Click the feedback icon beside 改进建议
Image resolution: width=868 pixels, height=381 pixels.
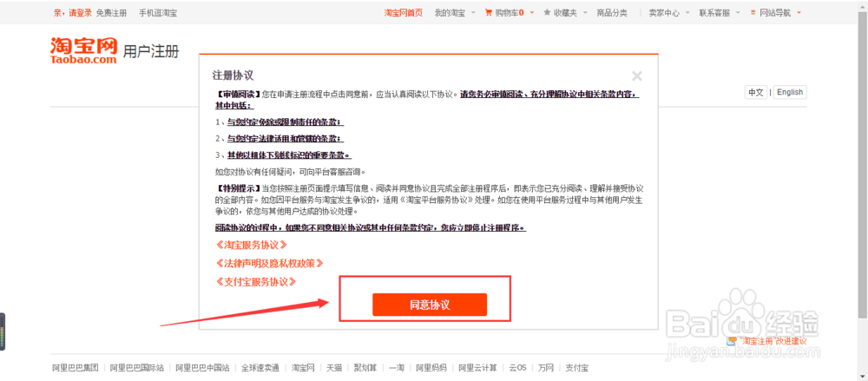pyautogui.click(x=732, y=341)
